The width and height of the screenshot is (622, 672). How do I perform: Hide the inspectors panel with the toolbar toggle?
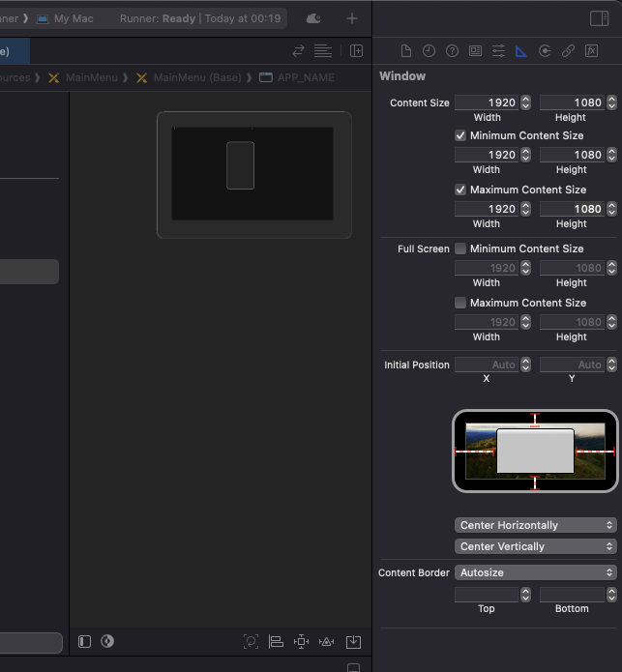point(599,18)
